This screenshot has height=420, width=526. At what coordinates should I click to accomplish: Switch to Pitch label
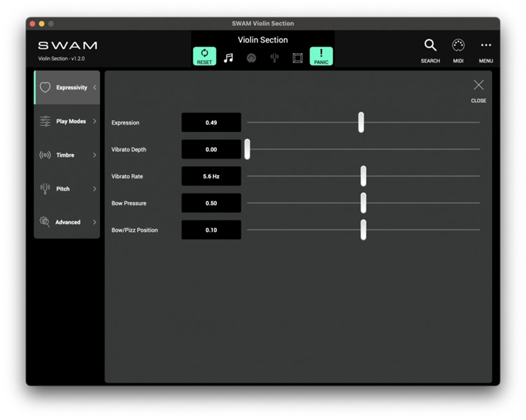tap(63, 189)
